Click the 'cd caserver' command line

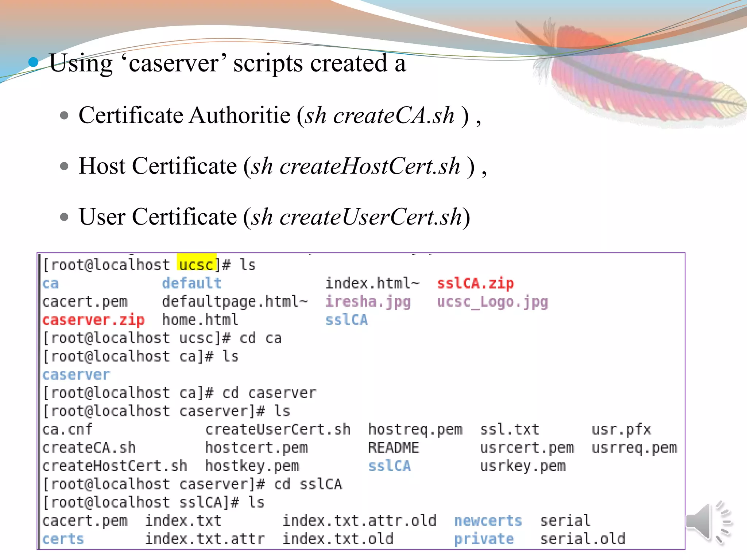pos(179,393)
